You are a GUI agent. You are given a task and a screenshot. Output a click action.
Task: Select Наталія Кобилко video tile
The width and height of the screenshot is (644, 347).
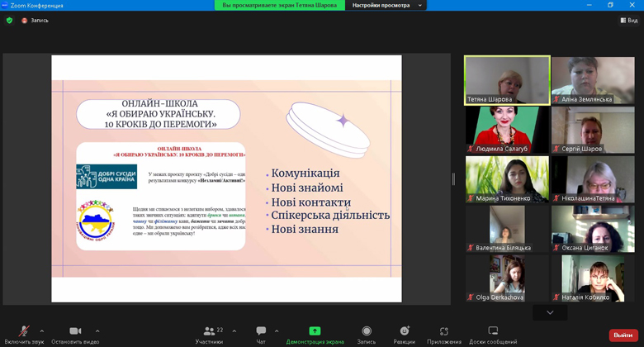[593, 278]
